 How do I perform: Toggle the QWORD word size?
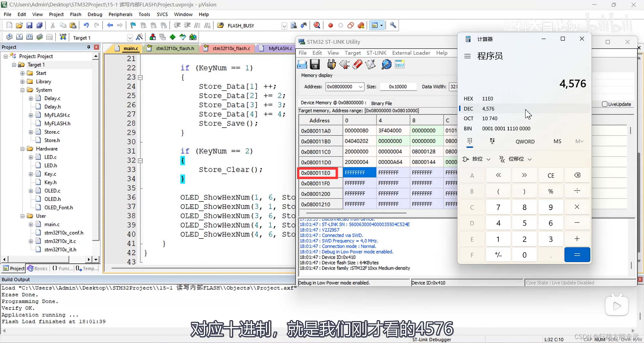click(x=525, y=141)
